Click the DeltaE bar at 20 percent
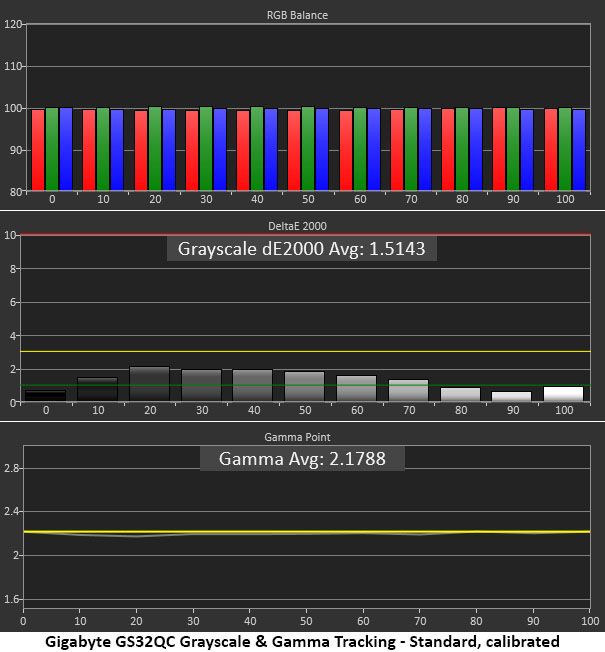Image resolution: width=605 pixels, height=652 pixels. 150,384
